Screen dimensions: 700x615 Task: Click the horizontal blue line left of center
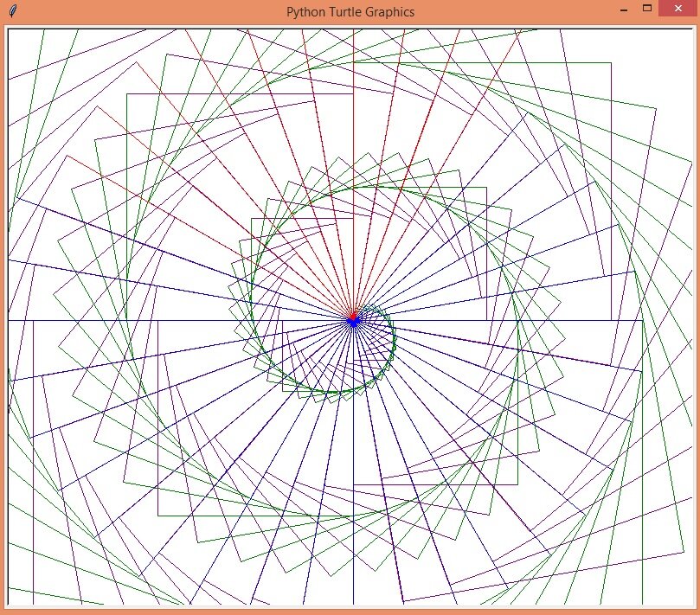[178, 320]
